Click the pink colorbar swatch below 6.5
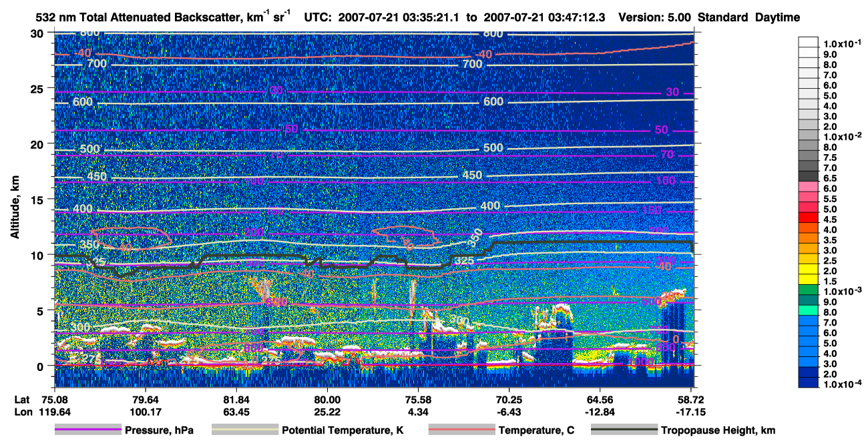 pyautogui.click(x=808, y=186)
